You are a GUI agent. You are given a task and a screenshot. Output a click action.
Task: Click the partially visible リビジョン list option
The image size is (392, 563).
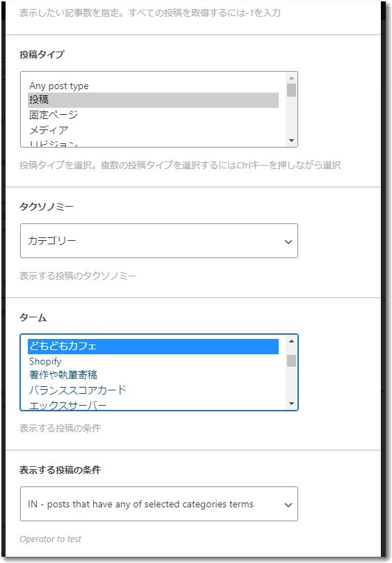153,143
